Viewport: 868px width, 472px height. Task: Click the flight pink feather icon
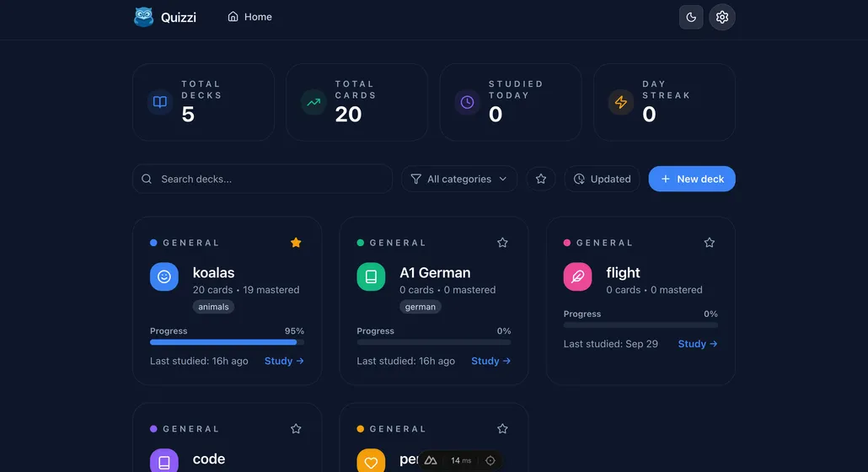(577, 276)
